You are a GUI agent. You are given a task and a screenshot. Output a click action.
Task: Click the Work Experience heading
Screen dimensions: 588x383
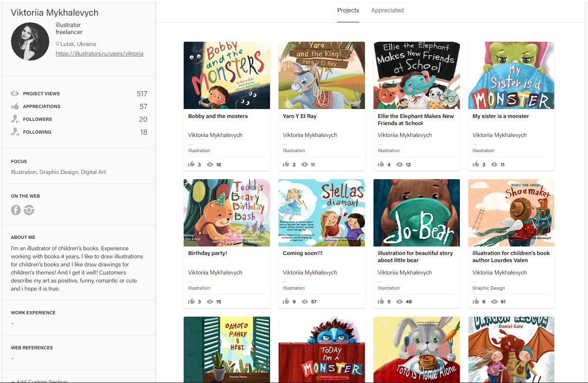(33, 313)
